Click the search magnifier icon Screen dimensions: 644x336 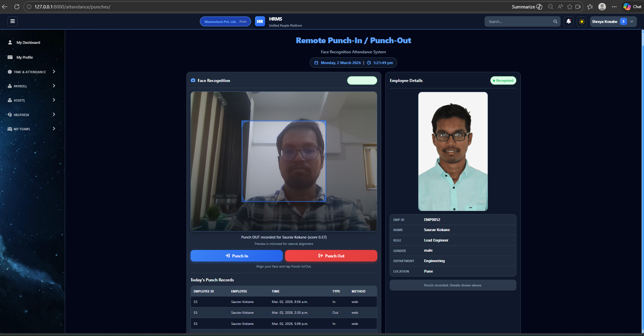[555, 22]
